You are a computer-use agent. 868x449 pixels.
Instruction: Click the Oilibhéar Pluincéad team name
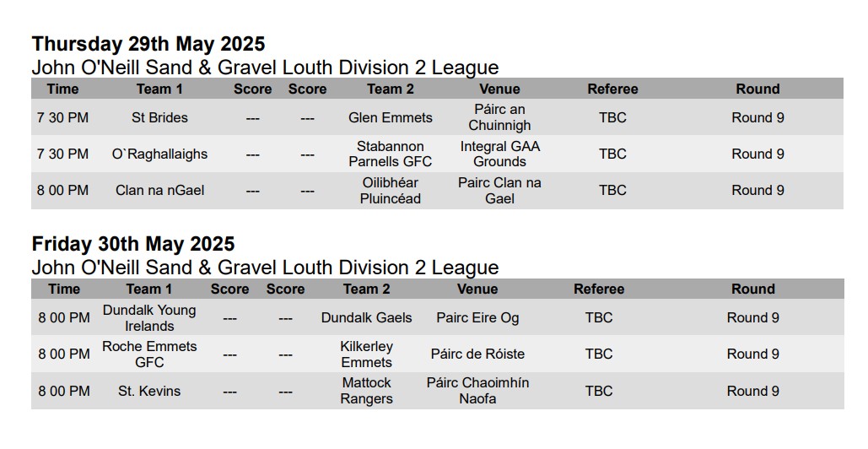click(x=390, y=190)
